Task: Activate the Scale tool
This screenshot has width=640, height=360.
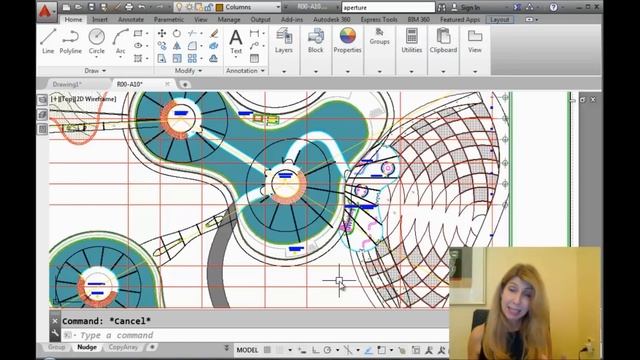Action: pos(177,58)
